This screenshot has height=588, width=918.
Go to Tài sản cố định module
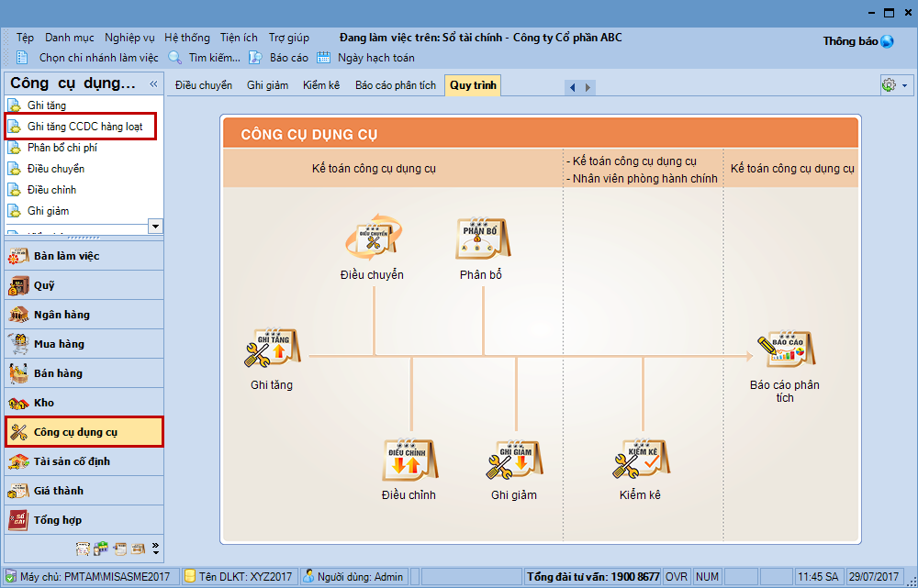point(72,461)
